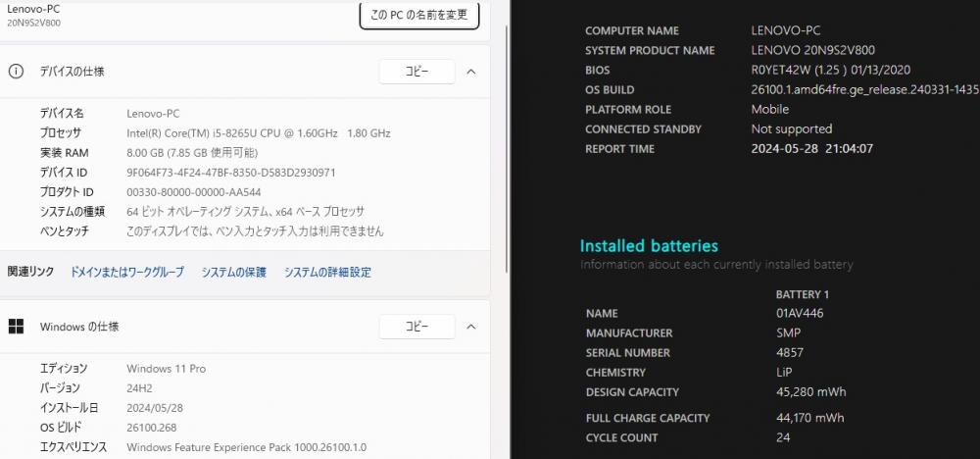Select the installed RAM value 8.00 GB
Screen dimensions: 980x459
192,153
